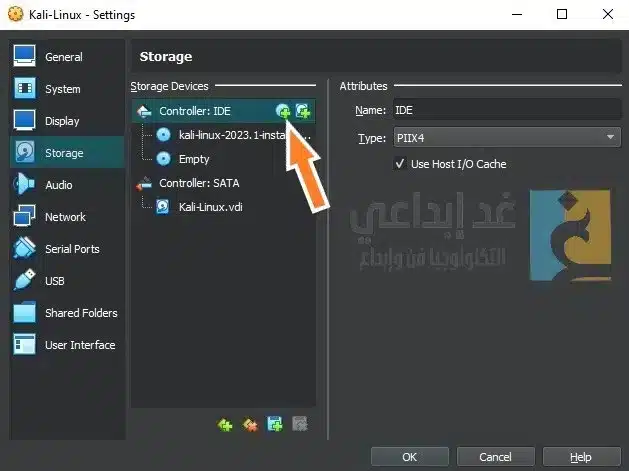Click the General monitor icon
Viewport: 629px width, 471px height.
point(24,56)
